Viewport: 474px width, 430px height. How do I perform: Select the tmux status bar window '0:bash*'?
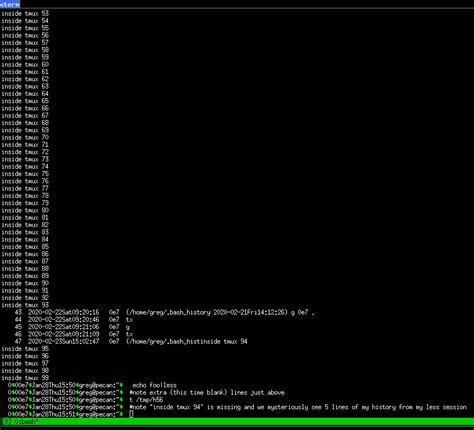click(x=26, y=422)
